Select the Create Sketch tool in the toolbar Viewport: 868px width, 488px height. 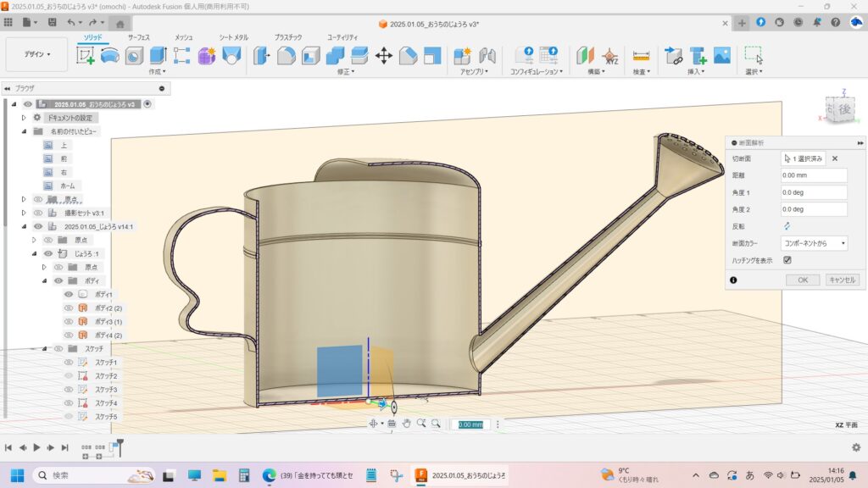[86, 56]
